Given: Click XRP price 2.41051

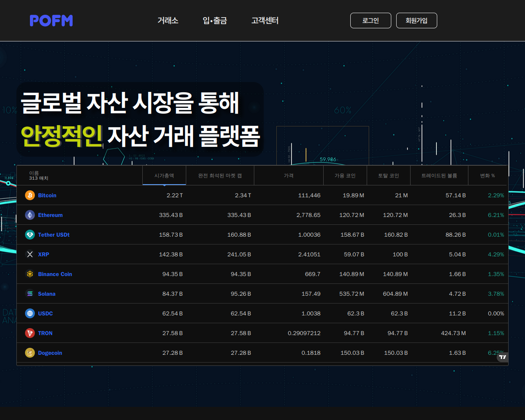Looking at the screenshot, I should (x=309, y=255).
